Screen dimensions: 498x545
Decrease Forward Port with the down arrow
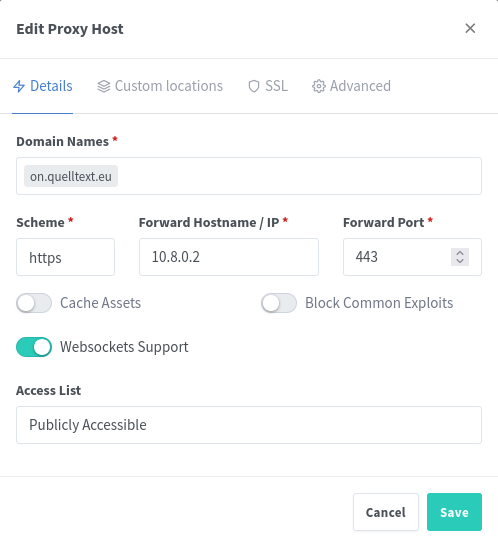coord(460,261)
